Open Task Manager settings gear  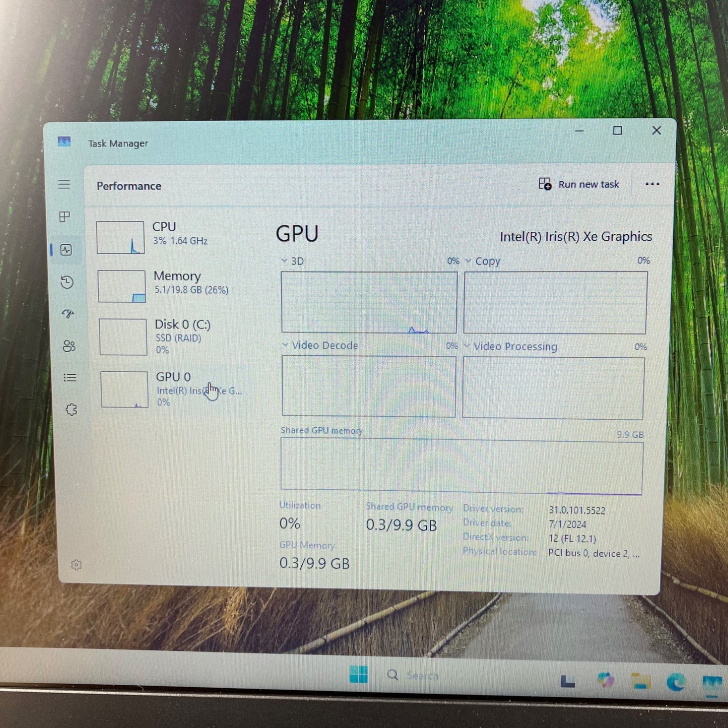[x=77, y=565]
